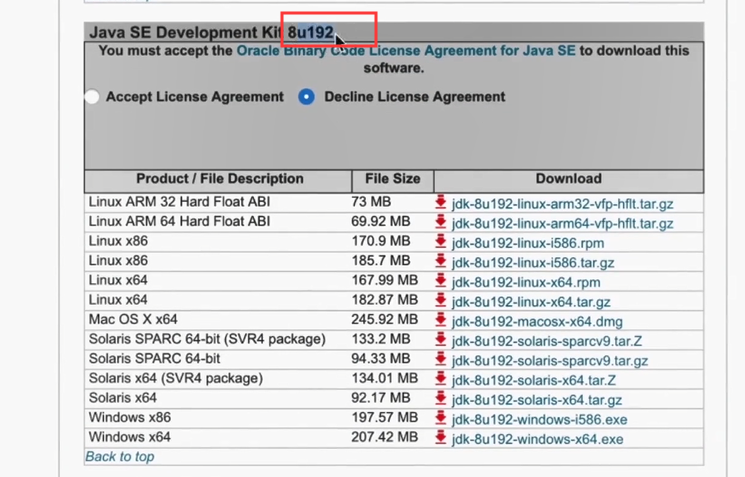Click the 133.2 MB file size
This screenshot has height=477, width=745.
(381, 339)
